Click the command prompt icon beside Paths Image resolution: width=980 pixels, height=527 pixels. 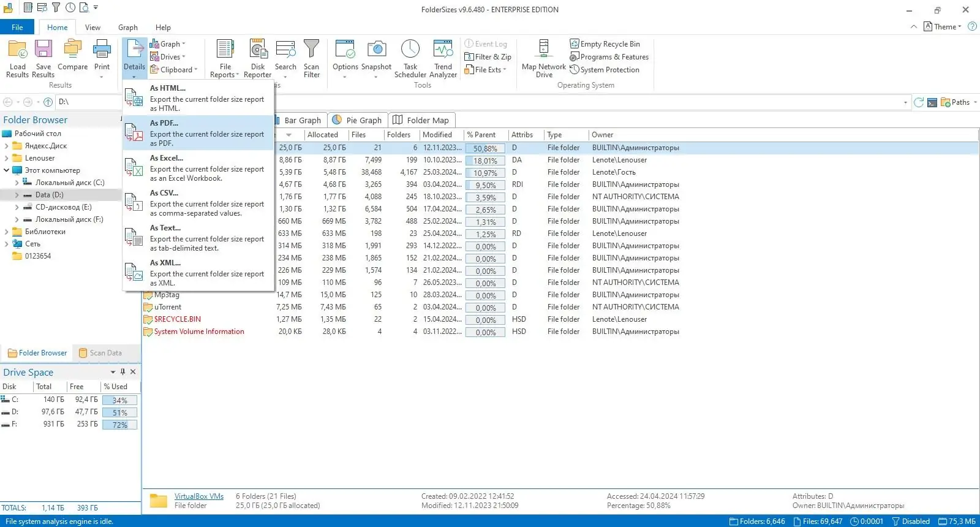coord(932,102)
